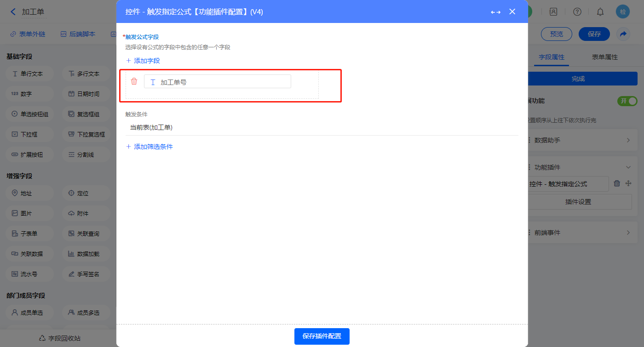Delete the 加工单号 field with trash icon

pos(134,81)
